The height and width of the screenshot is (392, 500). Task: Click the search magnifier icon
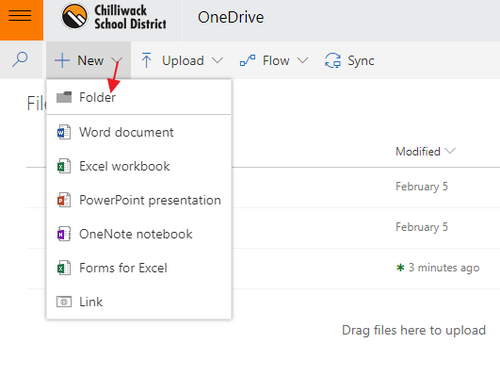(x=20, y=60)
